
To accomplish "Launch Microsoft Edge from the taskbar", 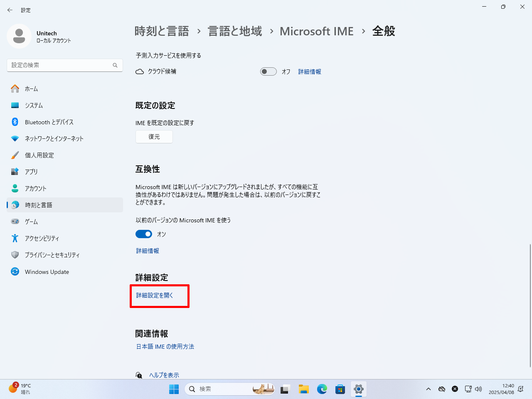I will (322, 389).
